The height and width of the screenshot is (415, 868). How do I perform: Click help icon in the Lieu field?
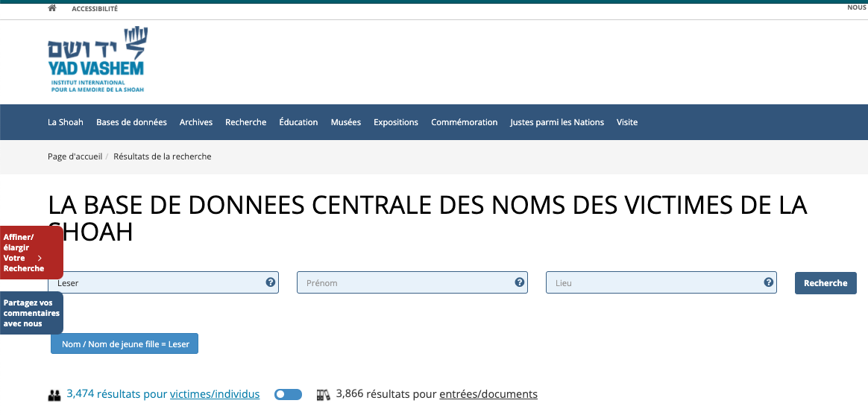pos(768,282)
